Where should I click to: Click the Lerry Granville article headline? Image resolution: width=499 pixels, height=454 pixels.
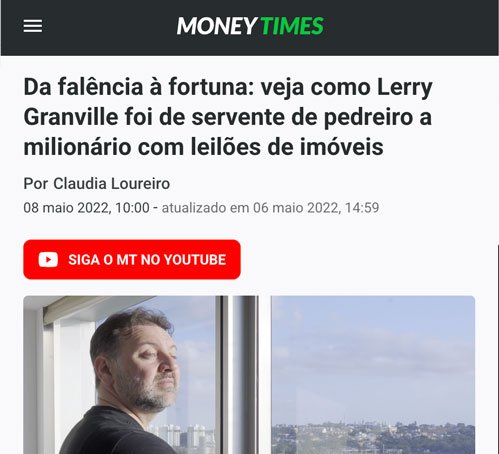coord(228,117)
